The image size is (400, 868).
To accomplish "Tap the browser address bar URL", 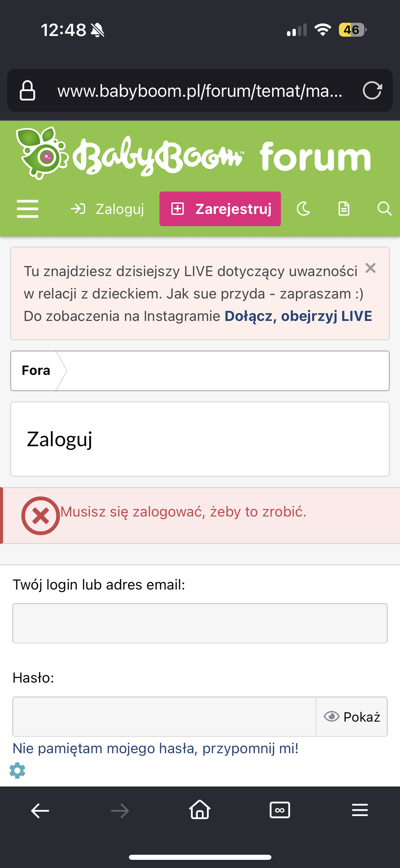I will (x=200, y=91).
